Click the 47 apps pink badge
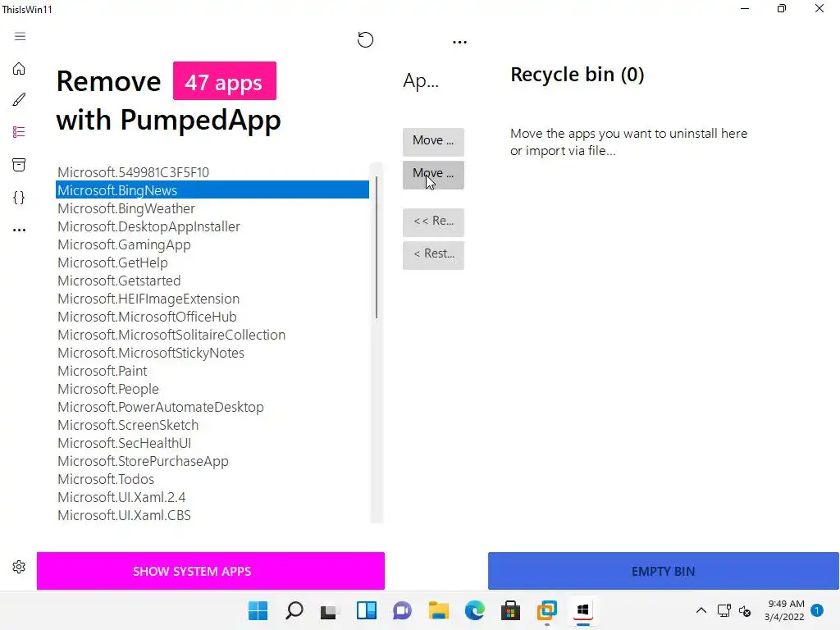This screenshot has height=630, width=840. coord(225,81)
